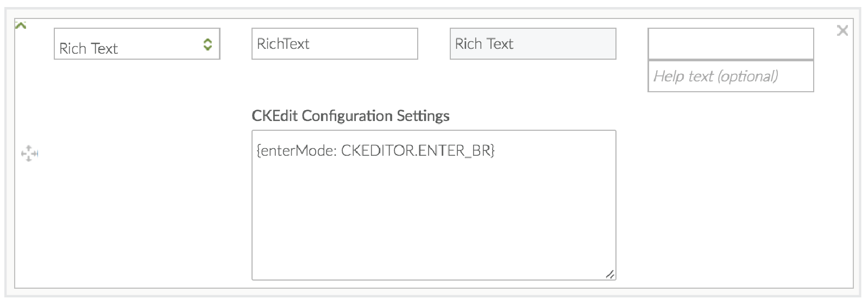
Task: Place cursor after CKEDITOR.ENTER_BR} in textarea
Action: [x=495, y=151]
